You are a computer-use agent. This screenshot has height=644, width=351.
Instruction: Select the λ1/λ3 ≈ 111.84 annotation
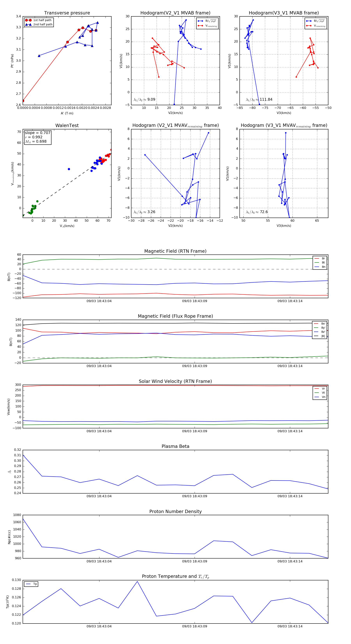point(259,100)
